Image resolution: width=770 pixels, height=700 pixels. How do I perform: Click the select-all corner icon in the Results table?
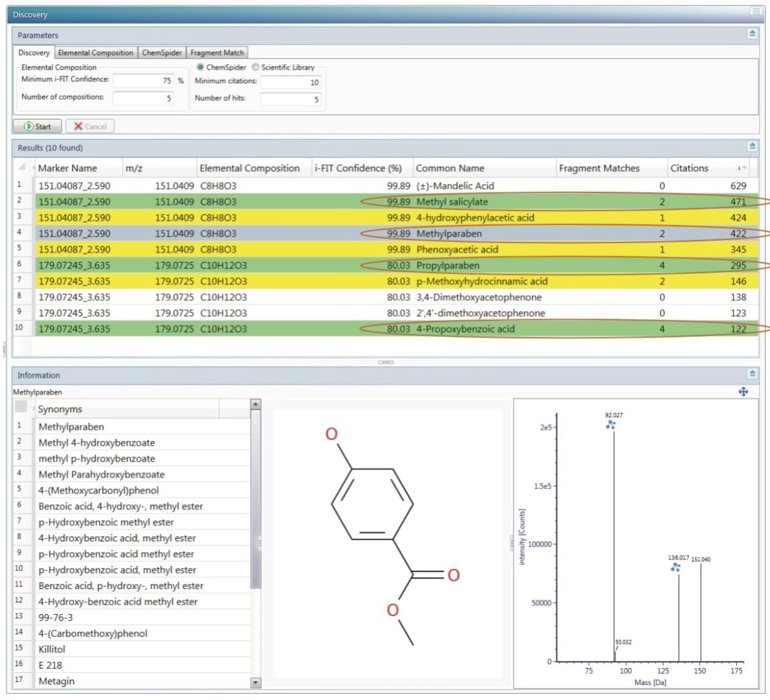pyautogui.click(x=22, y=167)
